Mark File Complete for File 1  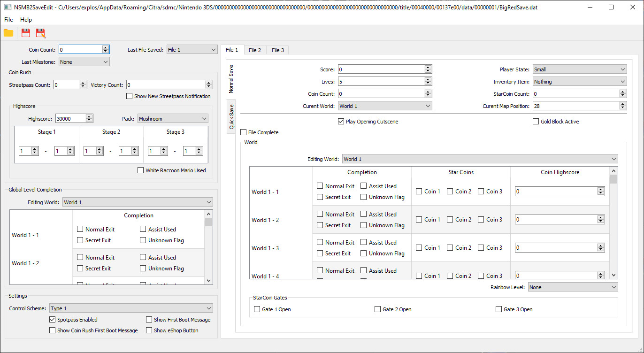(243, 132)
